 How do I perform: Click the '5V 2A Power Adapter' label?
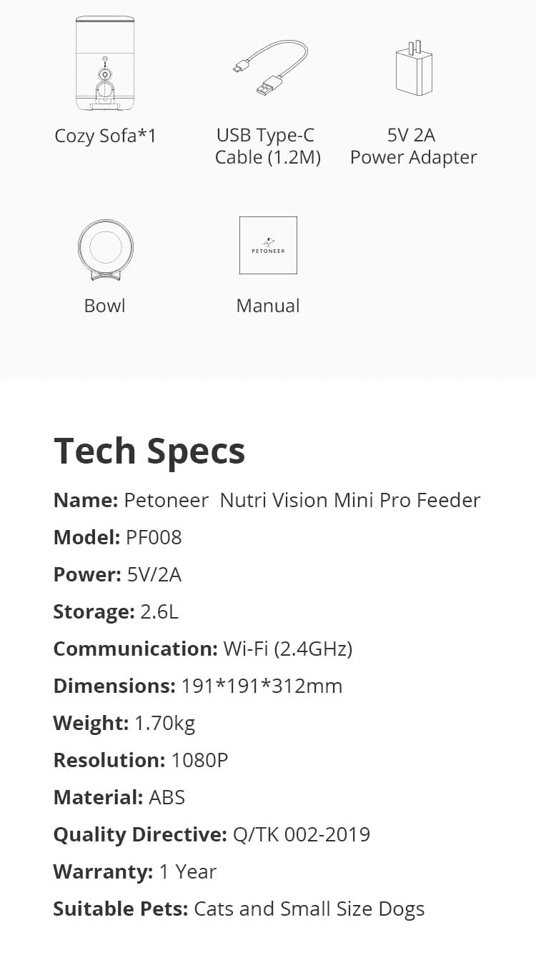point(413,146)
